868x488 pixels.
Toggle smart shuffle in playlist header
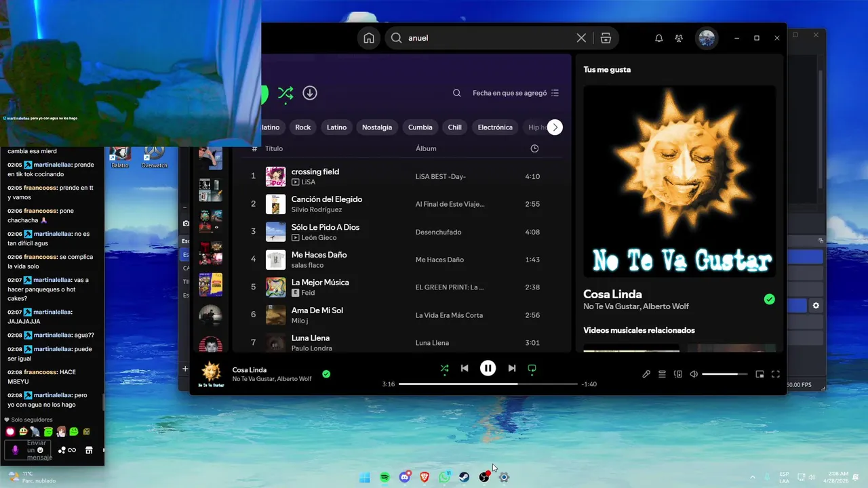click(285, 93)
